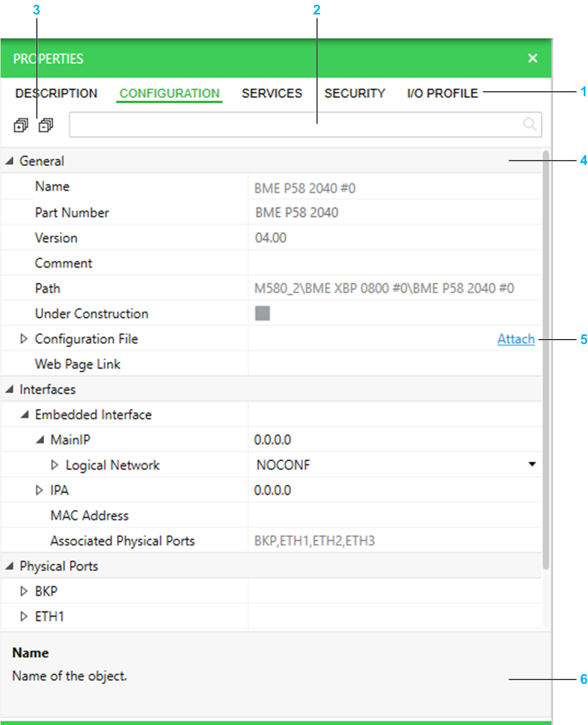Select the Part Number row label
The image size is (588, 725).
(72, 212)
